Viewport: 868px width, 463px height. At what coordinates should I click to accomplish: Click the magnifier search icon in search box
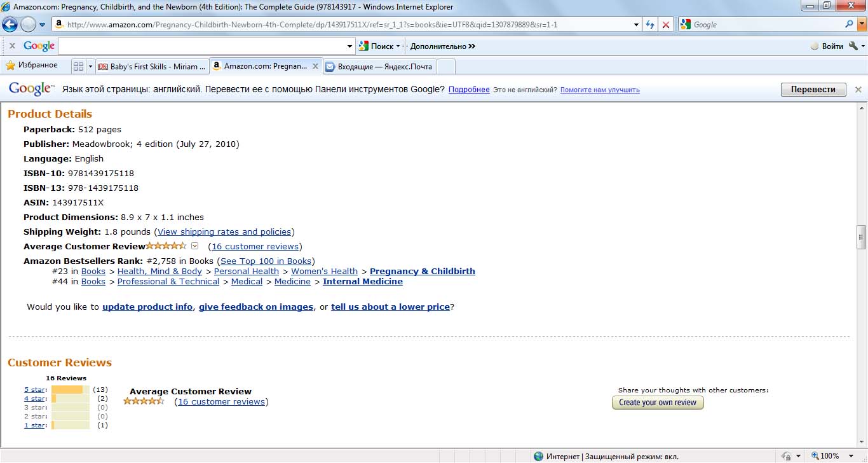(849, 24)
